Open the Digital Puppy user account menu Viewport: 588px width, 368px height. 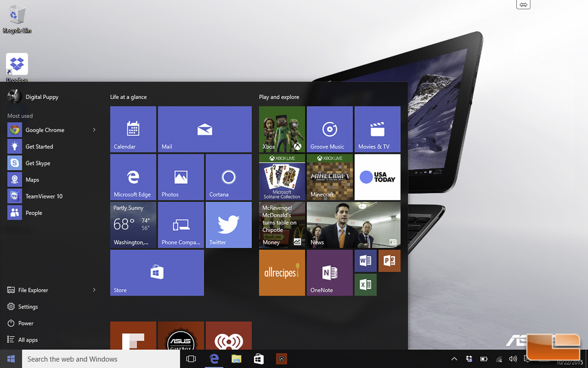click(33, 97)
